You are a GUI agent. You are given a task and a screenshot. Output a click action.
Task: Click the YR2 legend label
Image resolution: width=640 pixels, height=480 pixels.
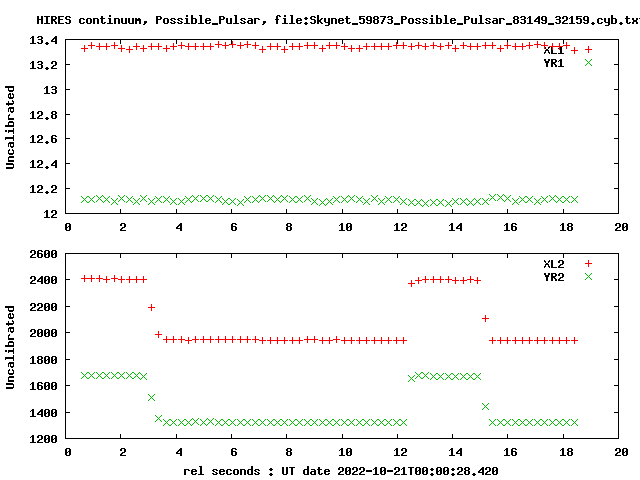click(553, 277)
